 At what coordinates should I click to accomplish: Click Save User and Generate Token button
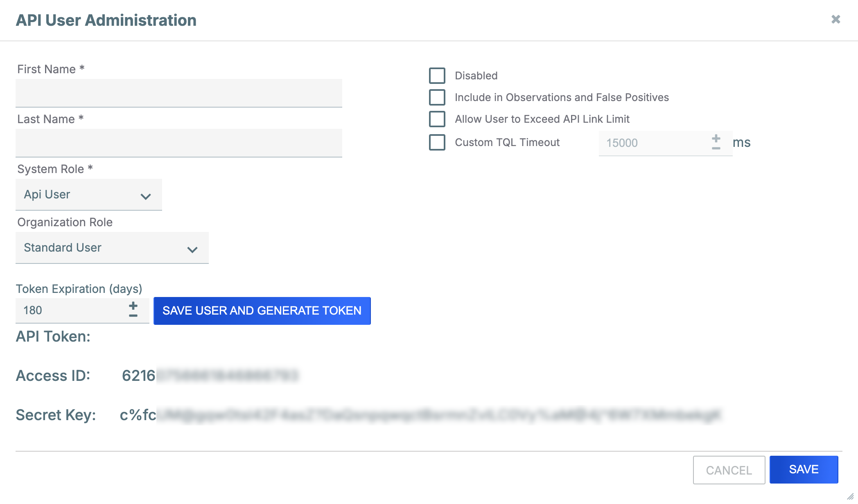click(262, 311)
